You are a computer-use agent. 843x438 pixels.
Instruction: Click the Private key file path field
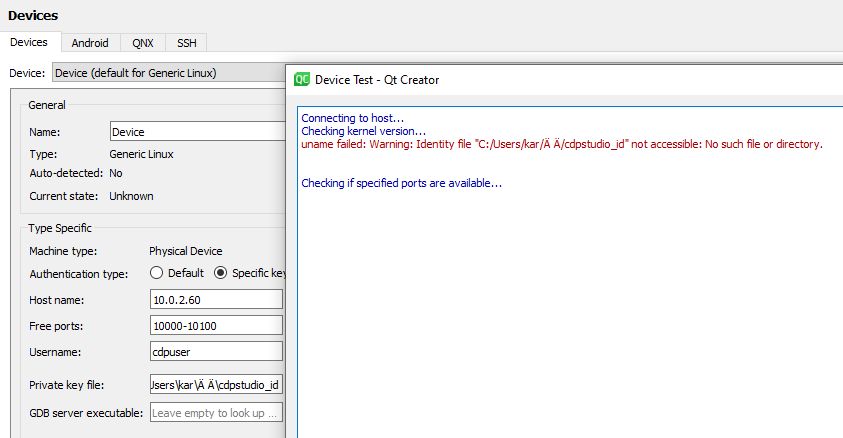click(x=215, y=386)
